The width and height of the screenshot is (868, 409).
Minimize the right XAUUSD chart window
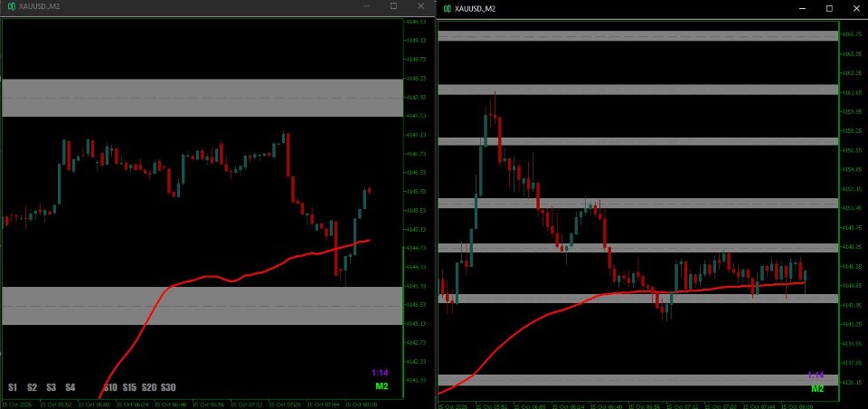click(x=803, y=8)
